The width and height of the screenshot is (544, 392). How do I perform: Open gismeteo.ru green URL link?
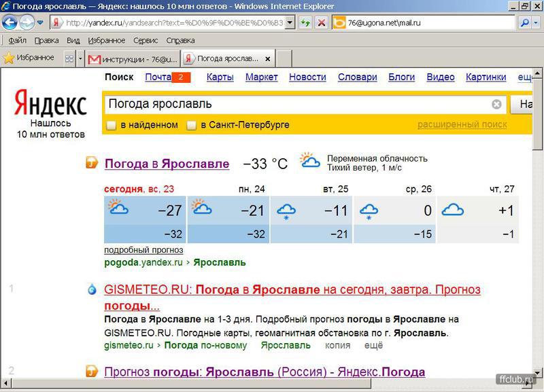pos(129,346)
